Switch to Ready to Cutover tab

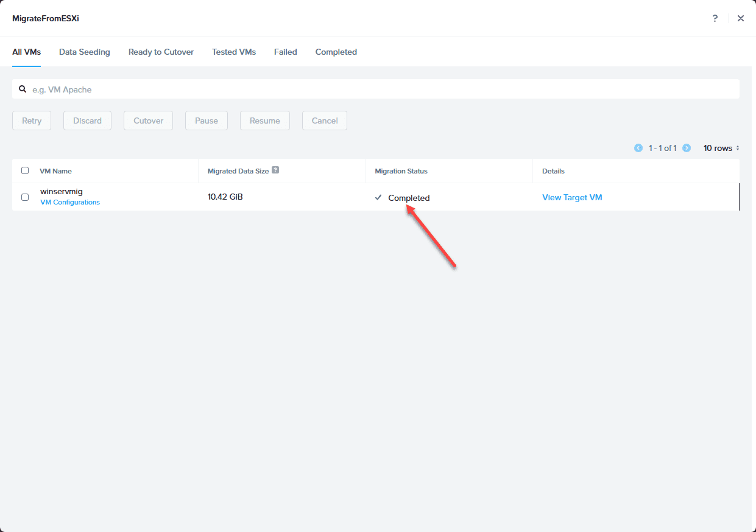161,52
